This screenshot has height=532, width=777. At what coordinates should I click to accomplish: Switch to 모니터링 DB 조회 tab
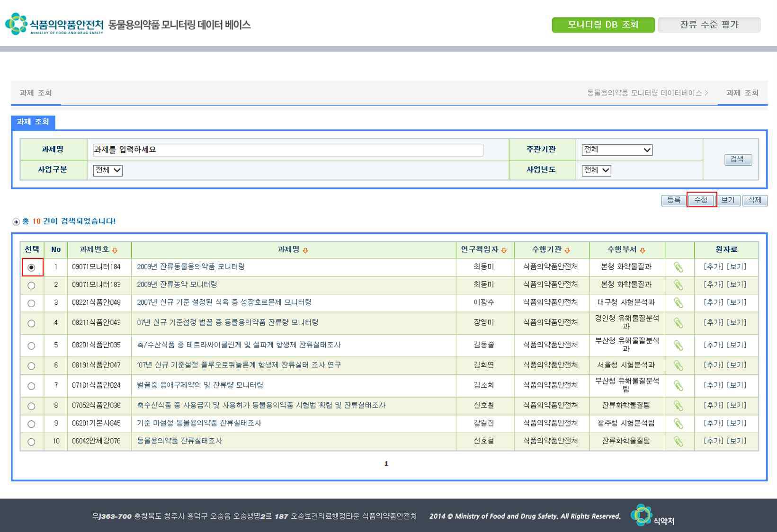[x=603, y=25]
